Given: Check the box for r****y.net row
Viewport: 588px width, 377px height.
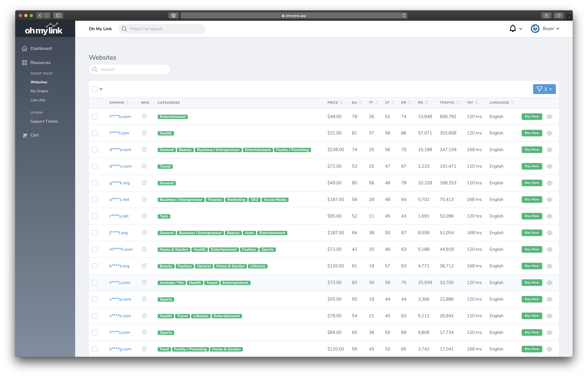Looking at the screenshot, I should 95,216.
